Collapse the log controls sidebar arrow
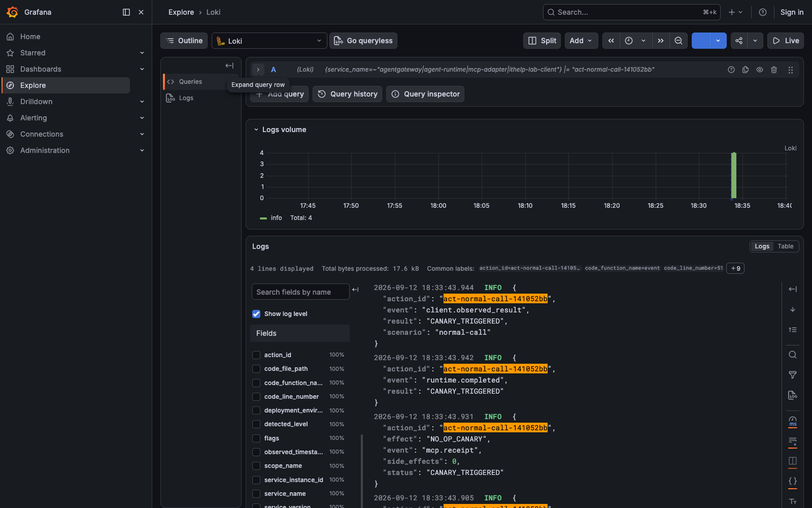The height and width of the screenshot is (508, 812). point(793,289)
